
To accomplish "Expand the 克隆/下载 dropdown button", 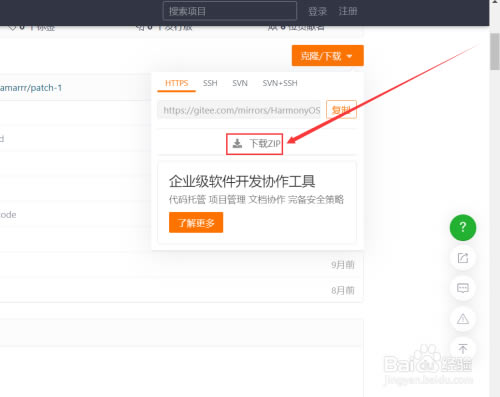I will (328, 56).
